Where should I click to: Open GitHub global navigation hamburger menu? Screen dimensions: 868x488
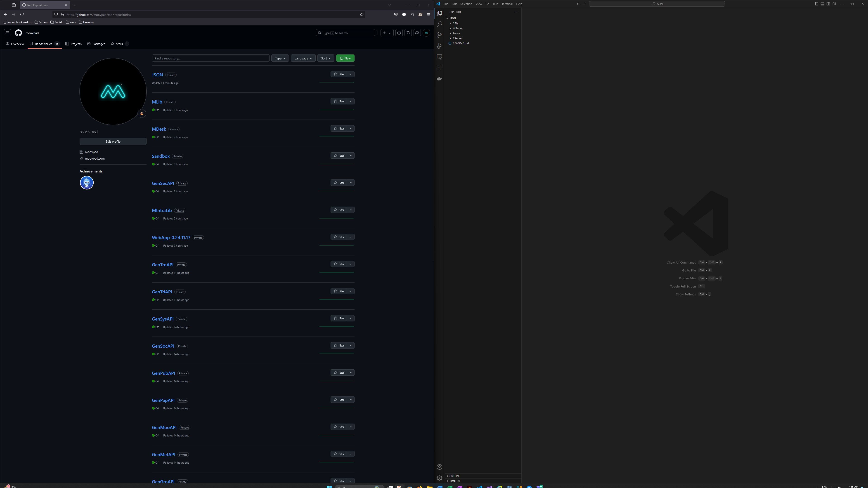coord(7,33)
